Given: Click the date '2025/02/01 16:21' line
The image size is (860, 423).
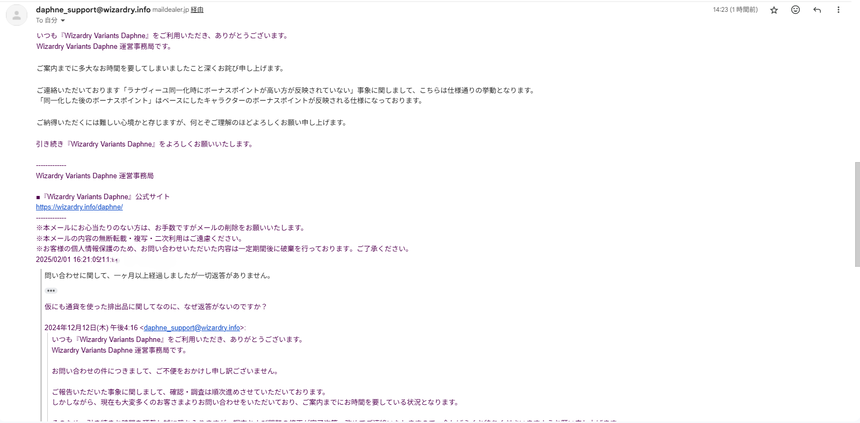Looking at the screenshot, I should tap(75, 259).
